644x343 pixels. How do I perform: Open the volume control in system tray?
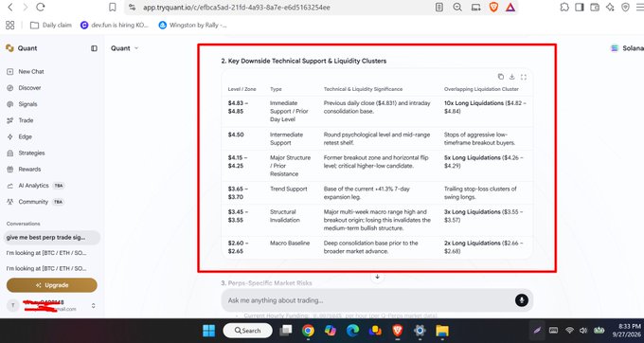click(583, 331)
